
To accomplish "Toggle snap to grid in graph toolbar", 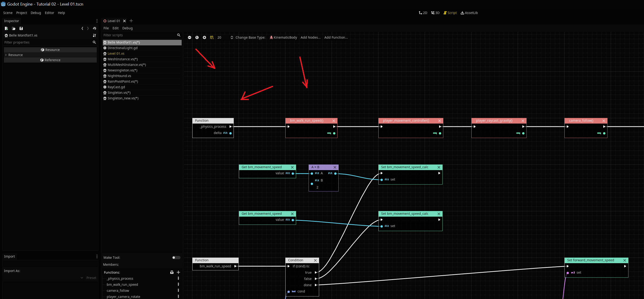I will coord(212,37).
